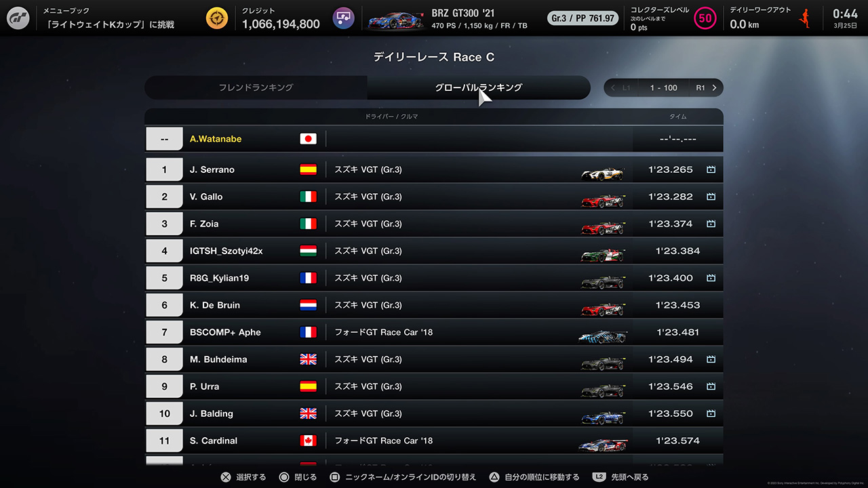Click the daily workout runner icon

click(x=806, y=18)
